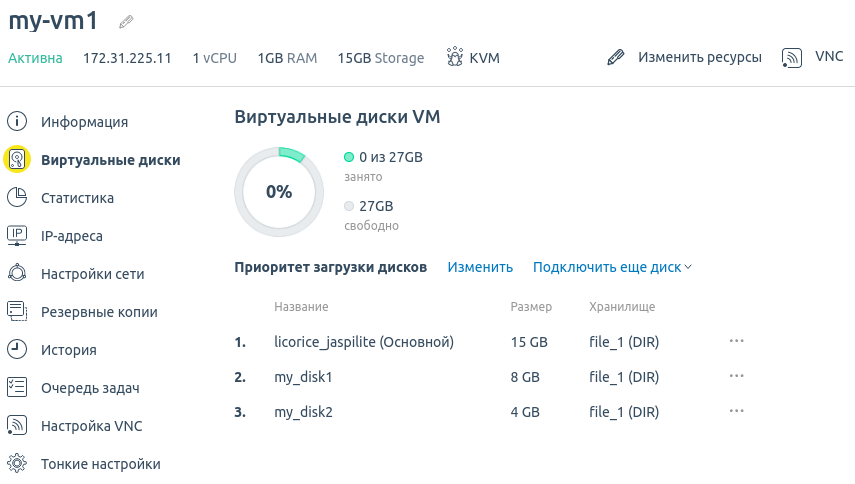Click the IP-адреса icon in sidebar
The height and width of the screenshot is (484, 855).
[x=17, y=235]
